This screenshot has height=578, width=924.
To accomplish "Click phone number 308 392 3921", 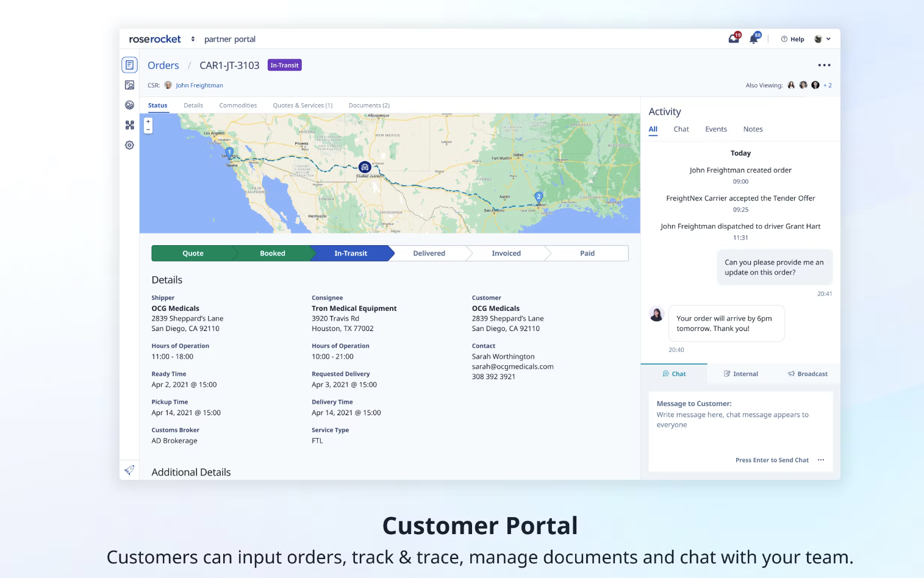I will pyautogui.click(x=493, y=377).
